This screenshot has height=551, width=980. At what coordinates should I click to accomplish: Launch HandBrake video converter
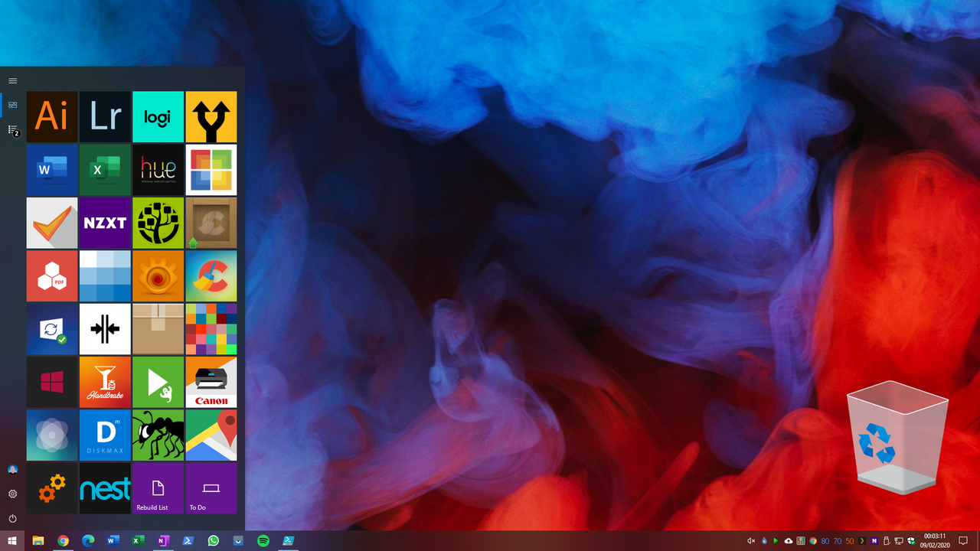[x=105, y=382]
